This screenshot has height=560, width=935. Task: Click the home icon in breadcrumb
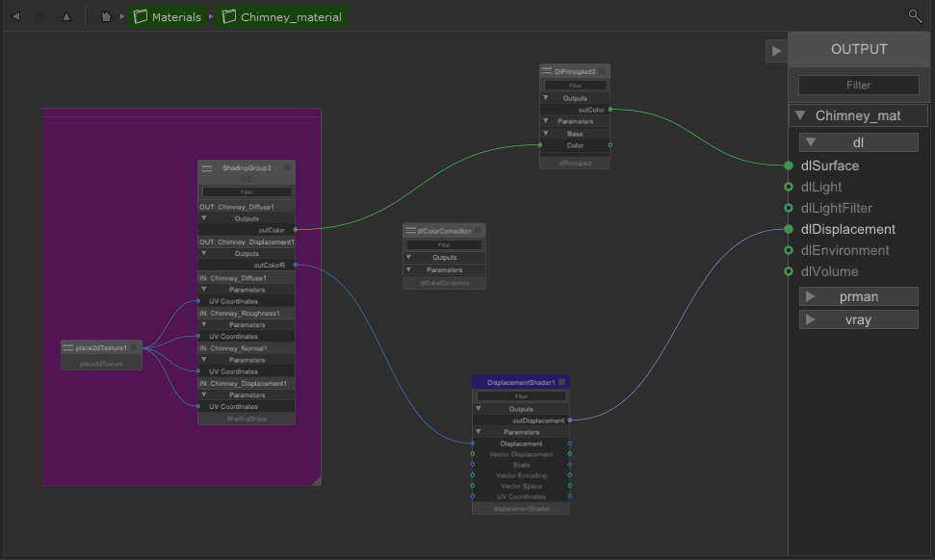[x=106, y=16]
